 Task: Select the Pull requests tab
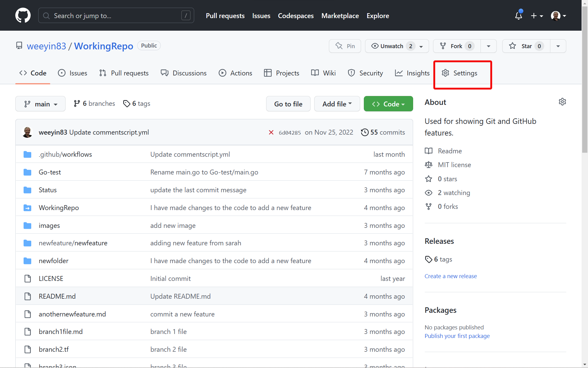129,73
